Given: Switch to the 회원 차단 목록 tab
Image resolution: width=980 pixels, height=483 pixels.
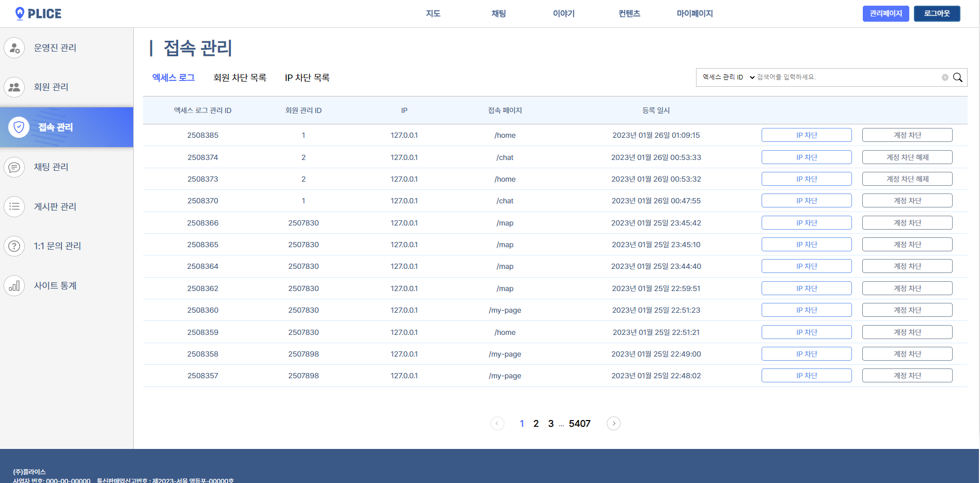Looking at the screenshot, I should 240,77.
